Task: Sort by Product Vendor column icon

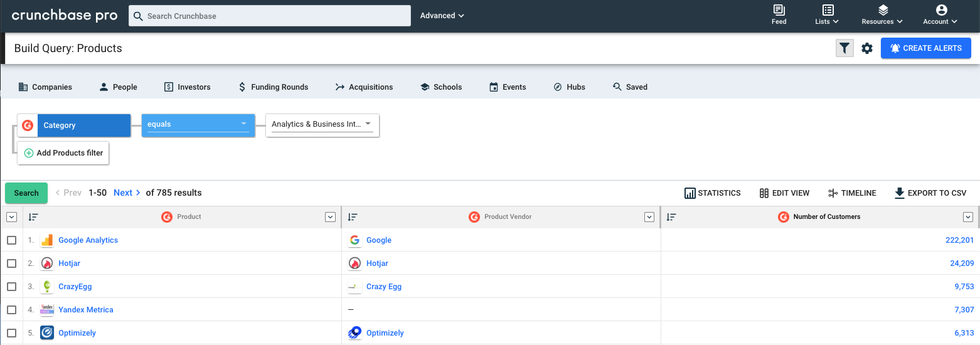Action: [353, 217]
